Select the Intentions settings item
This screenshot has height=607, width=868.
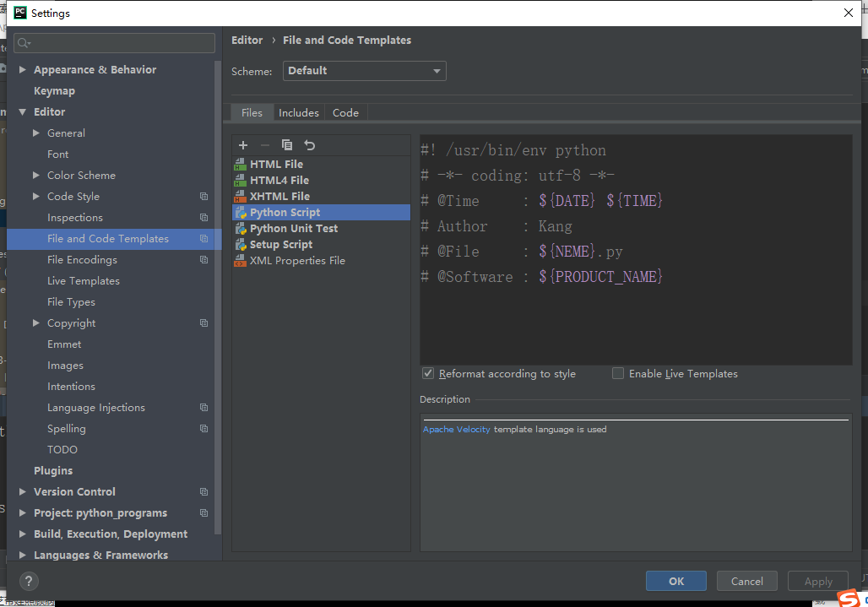pos(72,386)
